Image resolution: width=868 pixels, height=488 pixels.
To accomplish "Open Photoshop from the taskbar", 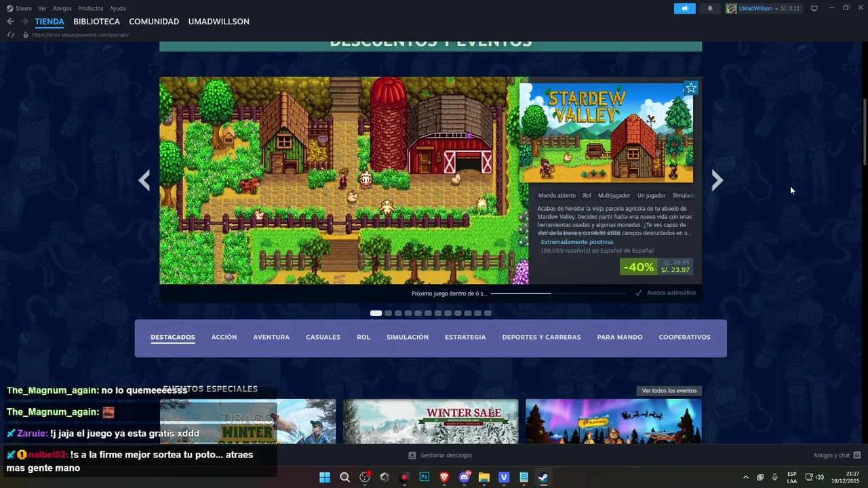I will pyautogui.click(x=425, y=477).
